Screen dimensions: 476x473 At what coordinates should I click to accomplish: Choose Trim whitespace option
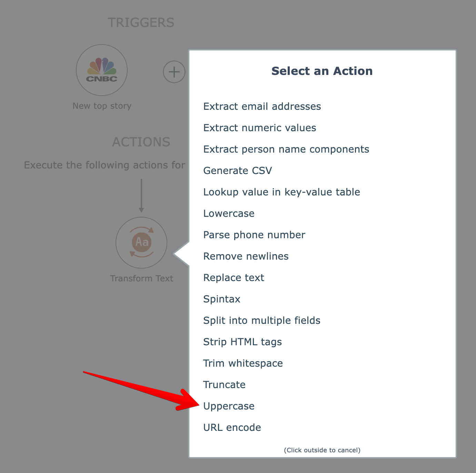(x=243, y=363)
